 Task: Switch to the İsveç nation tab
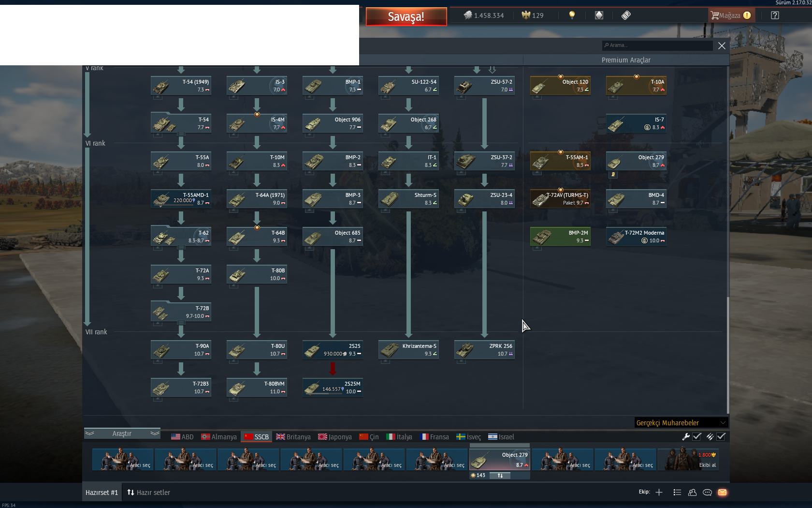tap(469, 437)
